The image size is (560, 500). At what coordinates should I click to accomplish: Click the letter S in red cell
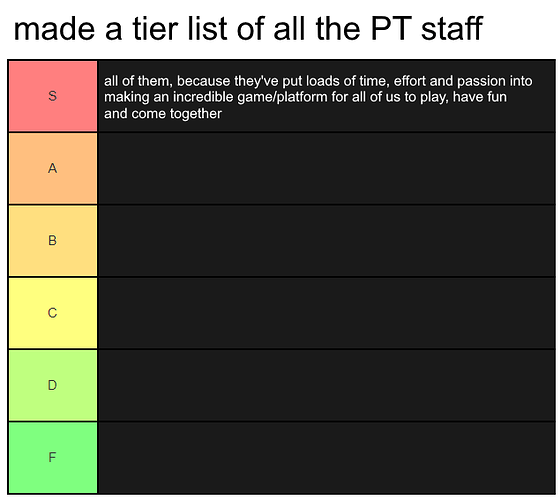click(x=52, y=96)
